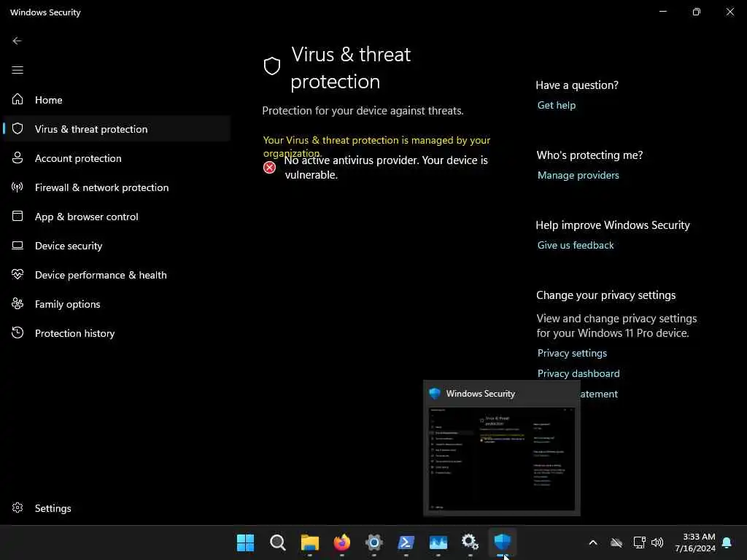The width and height of the screenshot is (747, 560).
Task: Click the Device security laptop icon
Action: click(x=18, y=245)
